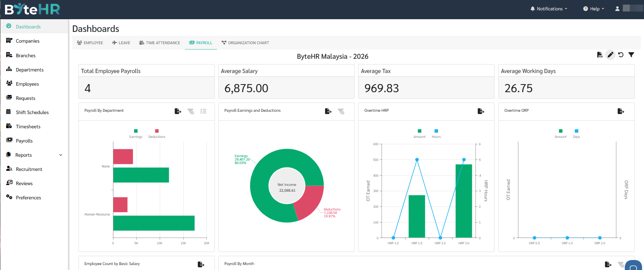
Task: Export the Employee Count by Basic Salary chart
Action: [201, 264]
